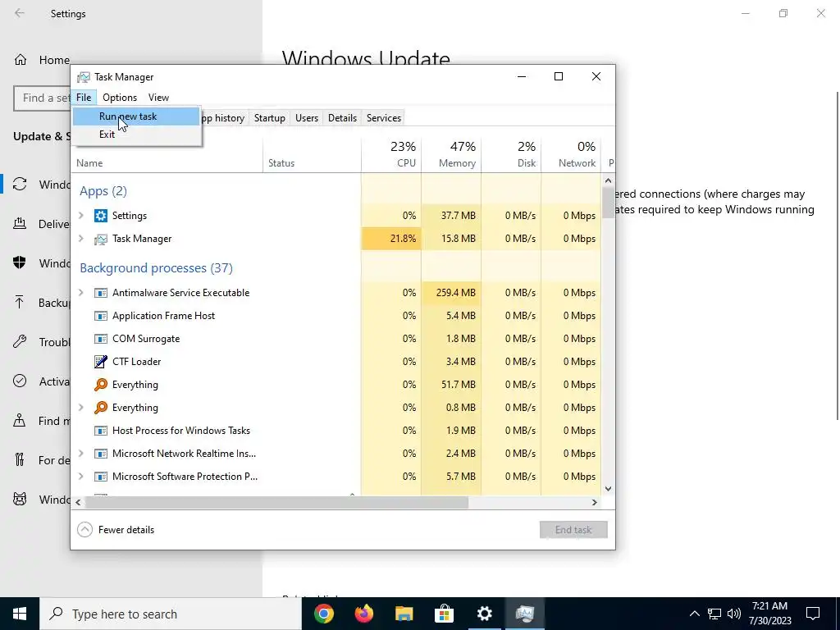This screenshot has width=840, height=630.
Task: Click the Status column header
Action: click(x=313, y=155)
